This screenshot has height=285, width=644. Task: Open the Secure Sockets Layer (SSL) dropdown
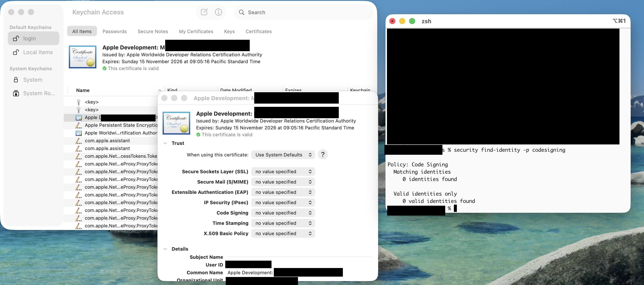pyautogui.click(x=283, y=172)
